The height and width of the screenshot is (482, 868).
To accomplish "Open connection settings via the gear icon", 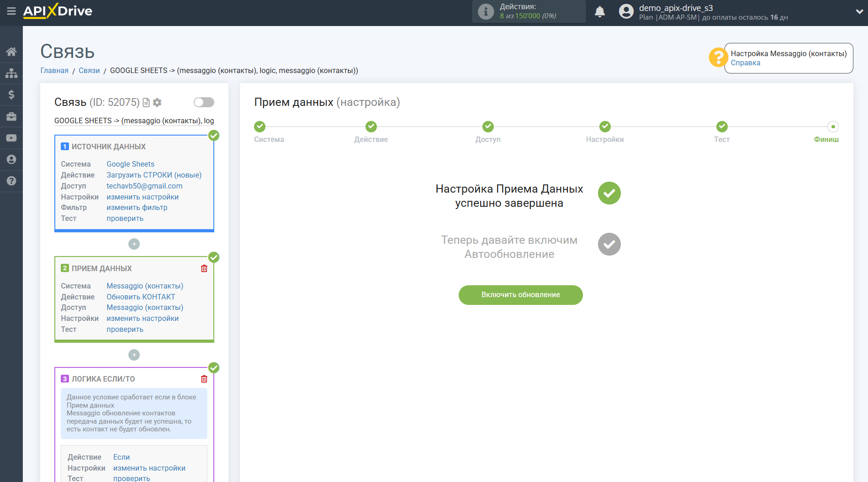I will [x=157, y=102].
